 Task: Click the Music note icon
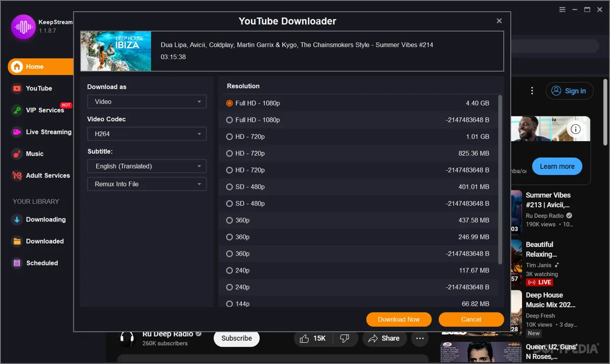click(17, 154)
